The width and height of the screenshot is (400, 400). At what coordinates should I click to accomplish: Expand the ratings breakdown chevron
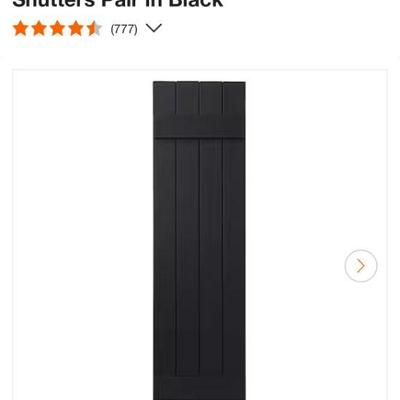pyautogui.click(x=154, y=28)
